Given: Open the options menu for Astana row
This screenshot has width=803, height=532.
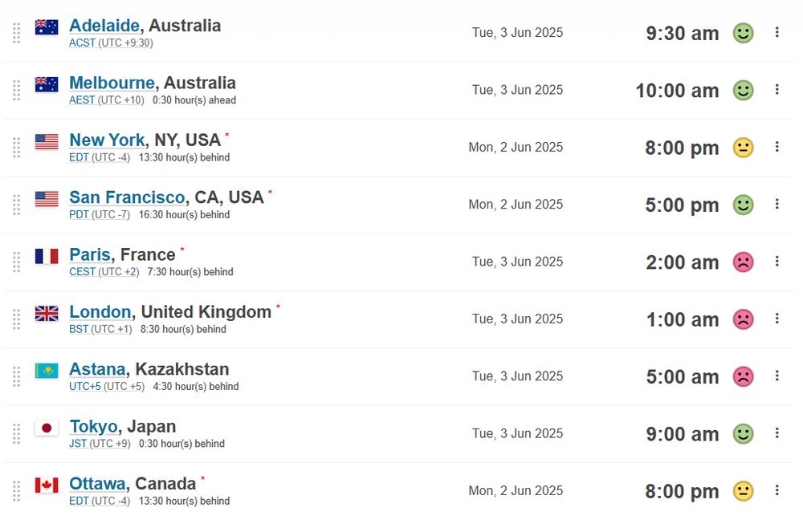Looking at the screenshot, I should point(777,376).
